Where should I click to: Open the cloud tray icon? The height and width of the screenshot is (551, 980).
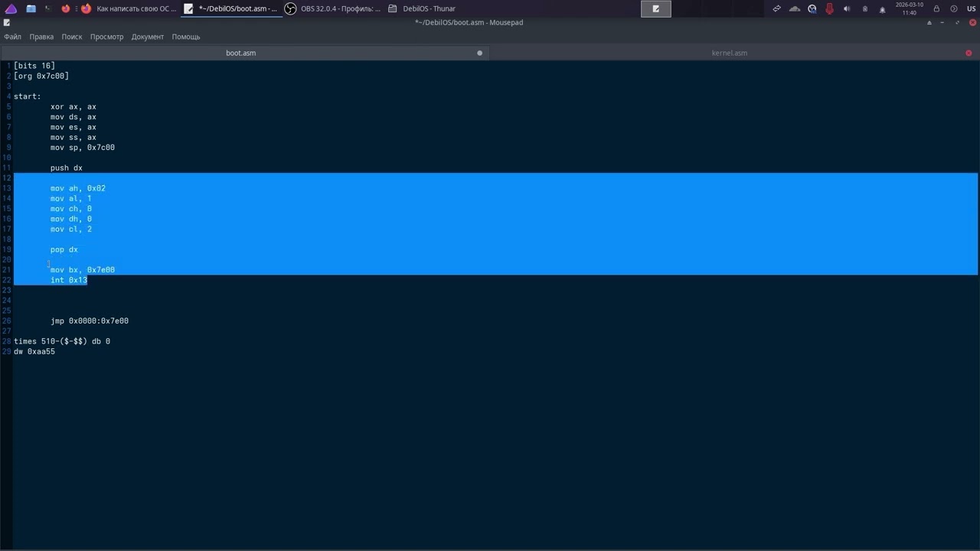tap(794, 8)
